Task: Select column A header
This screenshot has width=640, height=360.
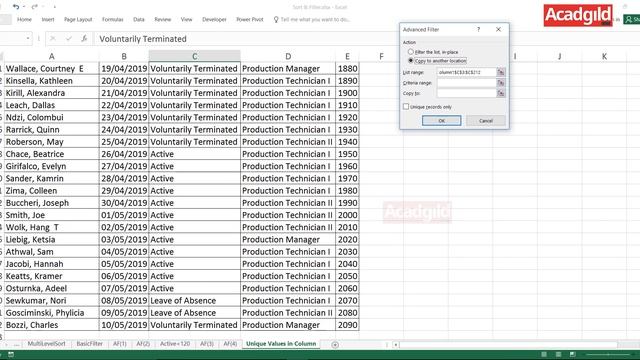Action: click(x=51, y=56)
